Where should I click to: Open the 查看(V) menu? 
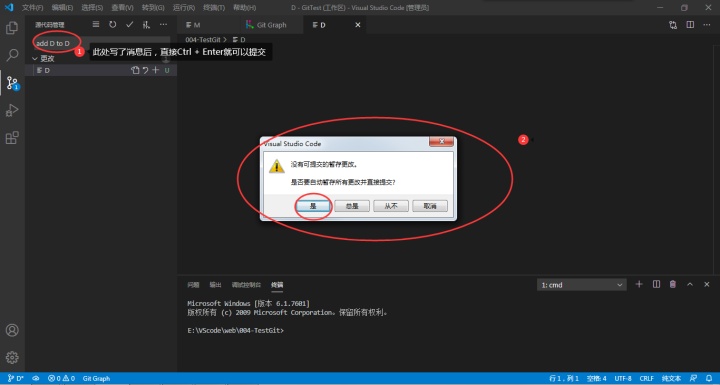[122, 8]
